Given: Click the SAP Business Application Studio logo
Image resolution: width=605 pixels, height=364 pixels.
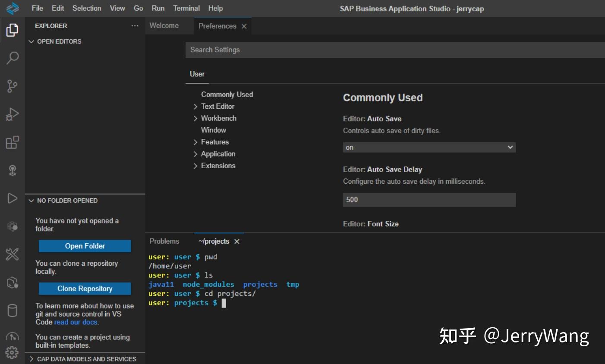Looking at the screenshot, I should tap(13, 8).
